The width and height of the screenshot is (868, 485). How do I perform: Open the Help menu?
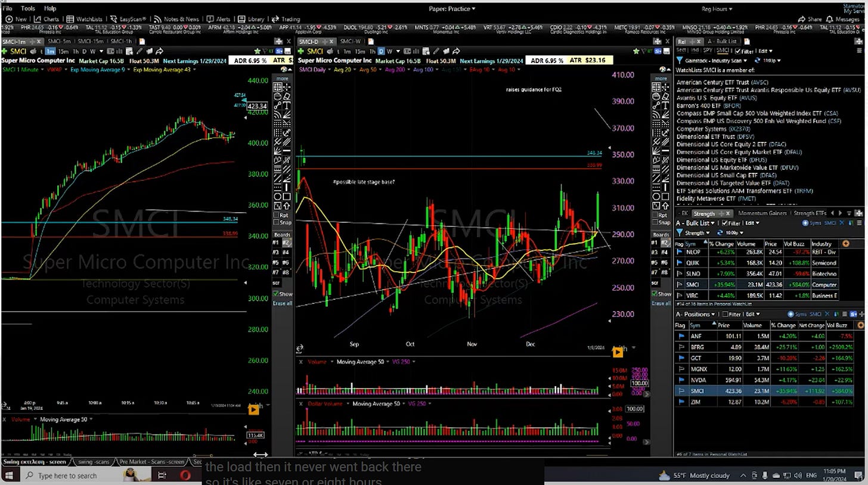point(50,8)
